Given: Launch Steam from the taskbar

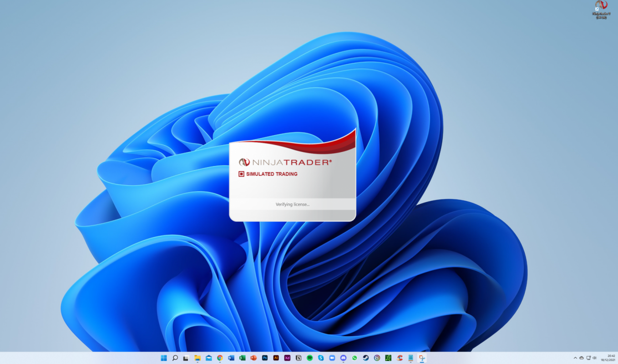Looking at the screenshot, I should [366, 358].
